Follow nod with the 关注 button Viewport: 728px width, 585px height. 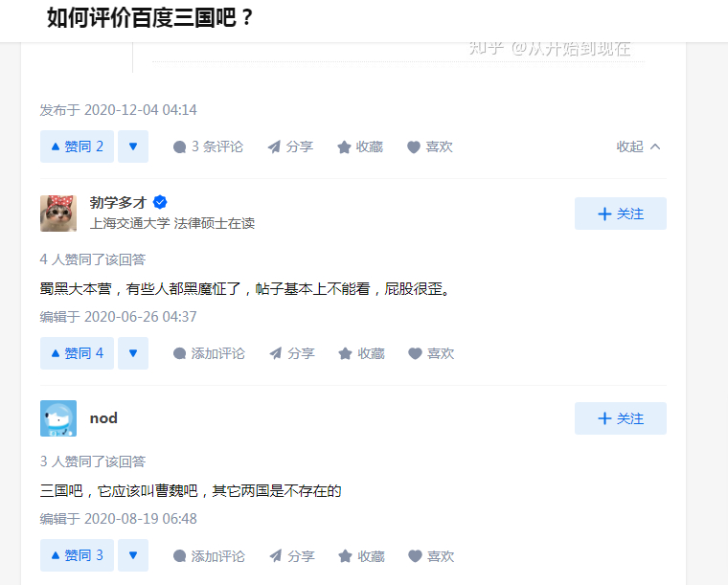tap(620, 418)
